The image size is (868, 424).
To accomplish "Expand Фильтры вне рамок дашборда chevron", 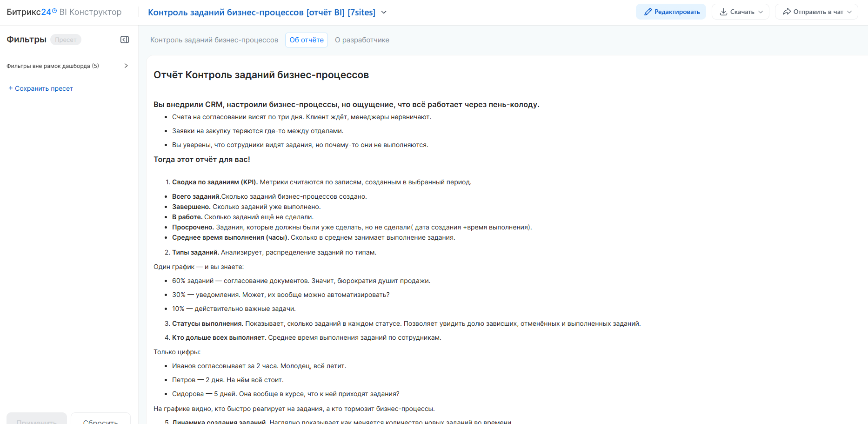I will tap(126, 66).
